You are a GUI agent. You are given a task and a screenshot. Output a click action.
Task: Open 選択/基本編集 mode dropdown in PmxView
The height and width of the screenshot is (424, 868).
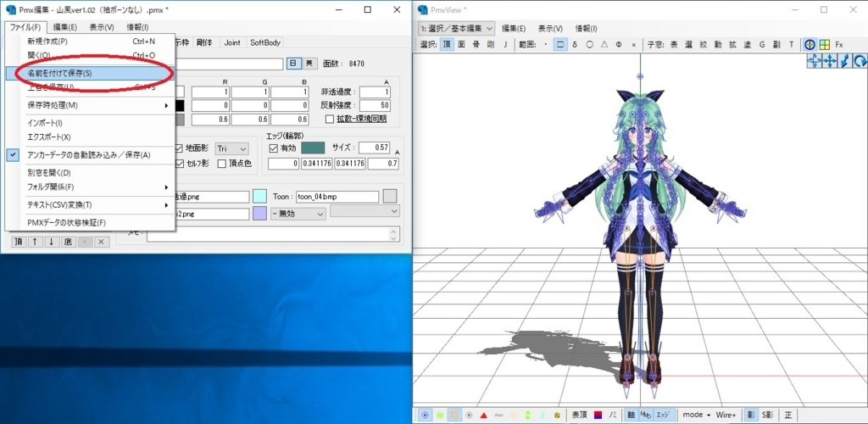[457, 28]
